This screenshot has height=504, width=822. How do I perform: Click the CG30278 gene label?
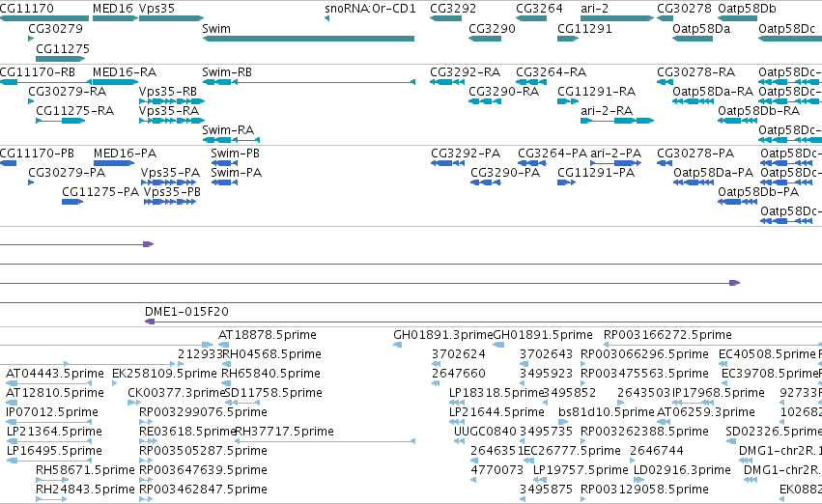(684, 9)
